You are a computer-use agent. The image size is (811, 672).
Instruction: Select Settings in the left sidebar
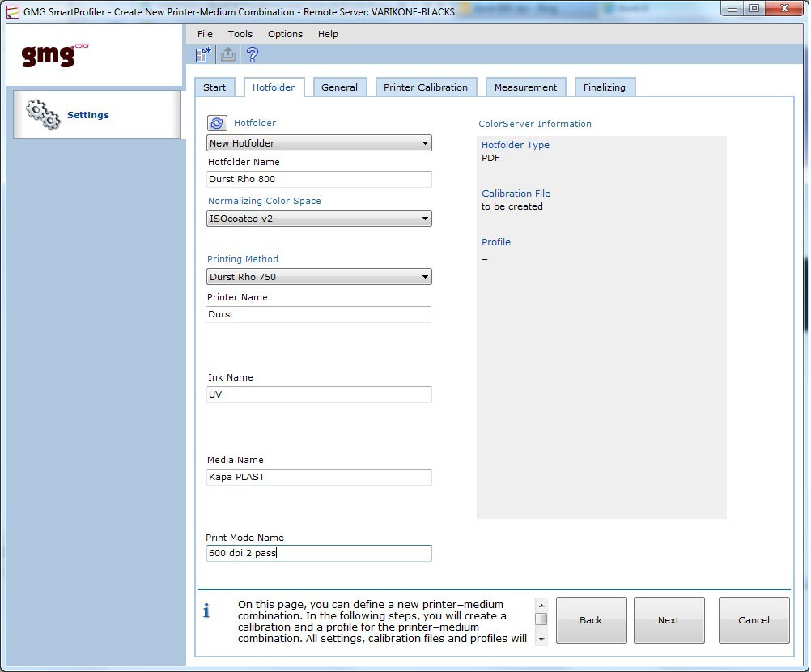tap(96, 114)
